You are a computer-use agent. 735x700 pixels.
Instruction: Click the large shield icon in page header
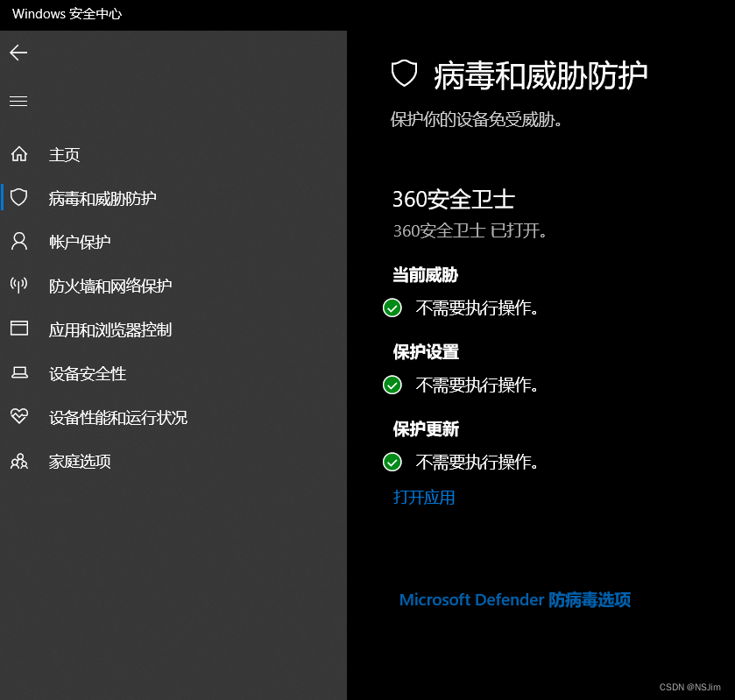(404, 74)
